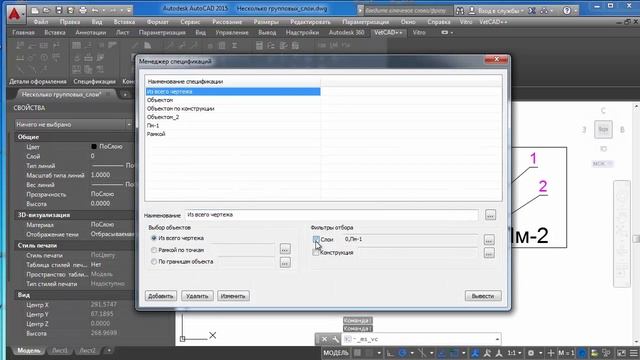640x360 pixels.
Task: Click the Изменить button
Action: click(x=233, y=296)
